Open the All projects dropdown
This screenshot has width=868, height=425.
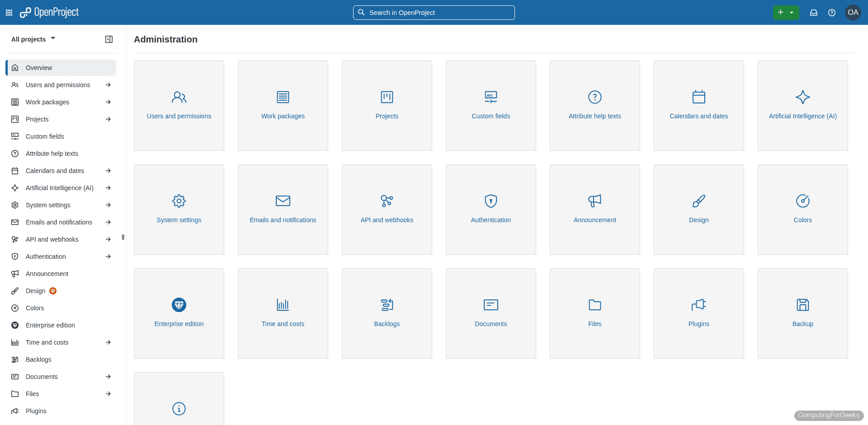pos(33,39)
